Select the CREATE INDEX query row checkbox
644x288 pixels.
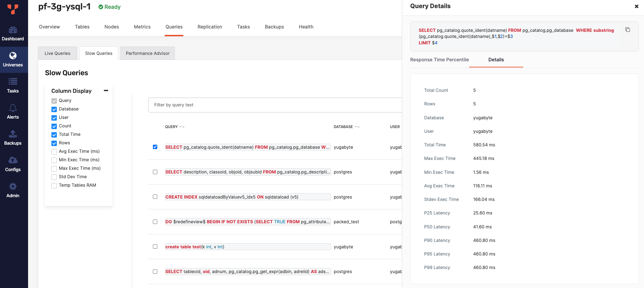(x=155, y=197)
